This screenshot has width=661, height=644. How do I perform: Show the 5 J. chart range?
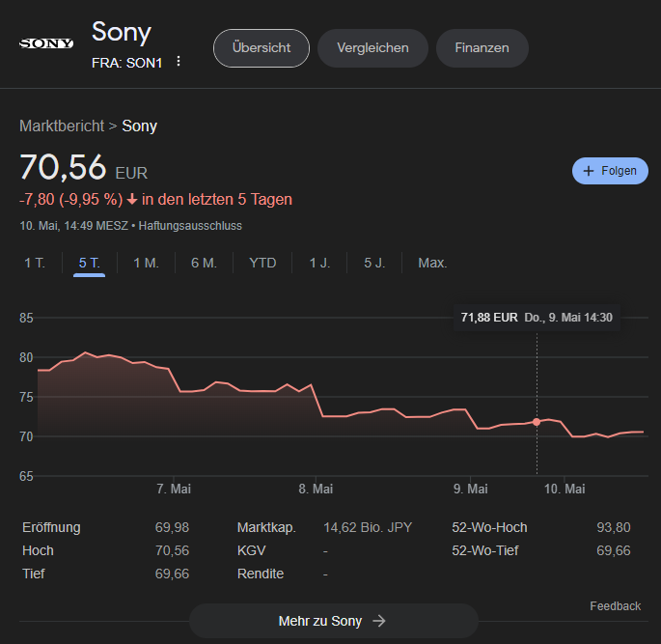point(374,263)
